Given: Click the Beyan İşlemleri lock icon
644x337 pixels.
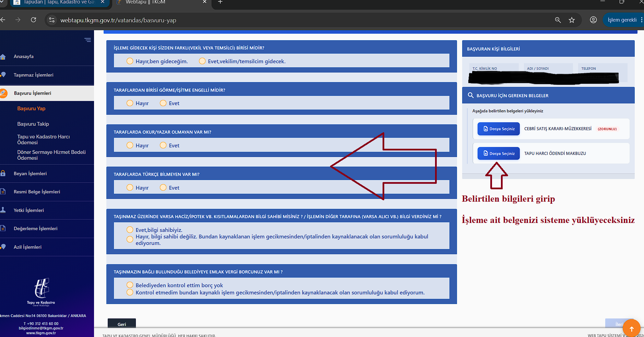Looking at the screenshot, I should (3, 173).
